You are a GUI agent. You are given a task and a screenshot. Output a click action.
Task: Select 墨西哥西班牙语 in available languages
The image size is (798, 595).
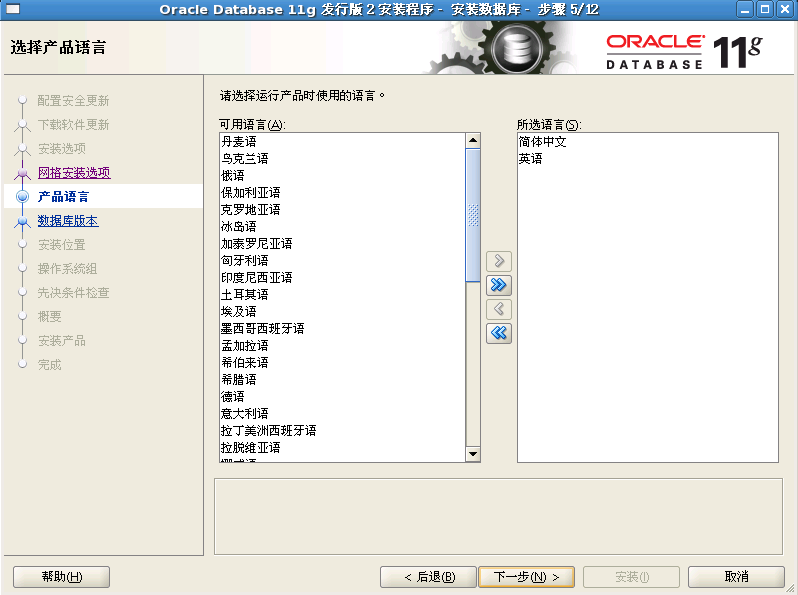point(343,329)
